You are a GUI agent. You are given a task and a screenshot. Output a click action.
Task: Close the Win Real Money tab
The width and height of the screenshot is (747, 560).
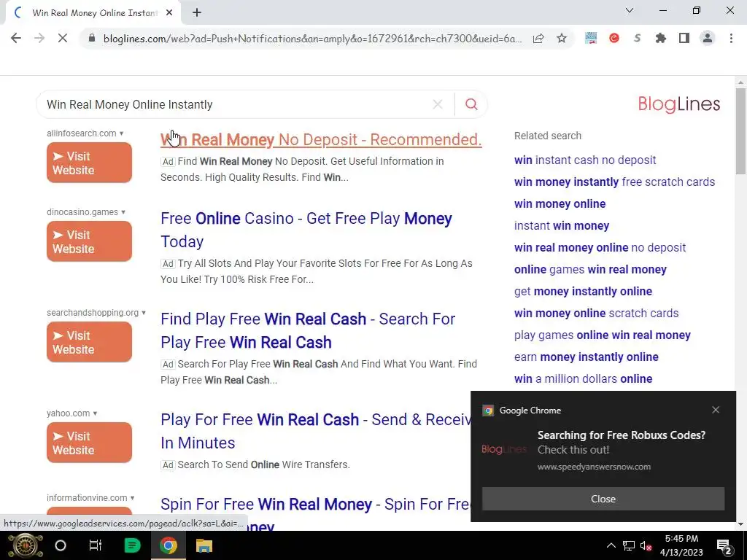coord(169,13)
